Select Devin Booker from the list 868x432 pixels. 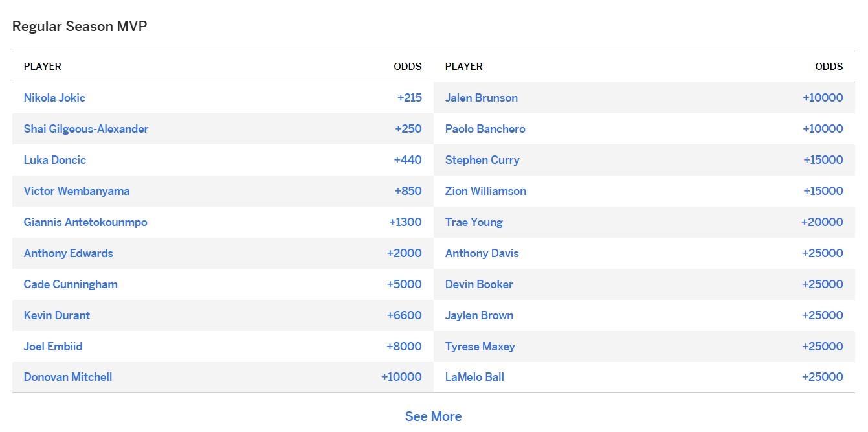[479, 284]
